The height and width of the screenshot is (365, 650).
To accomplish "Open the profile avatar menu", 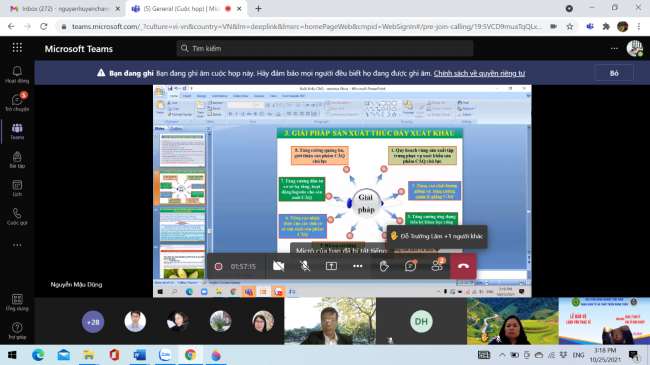I will tap(634, 49).
